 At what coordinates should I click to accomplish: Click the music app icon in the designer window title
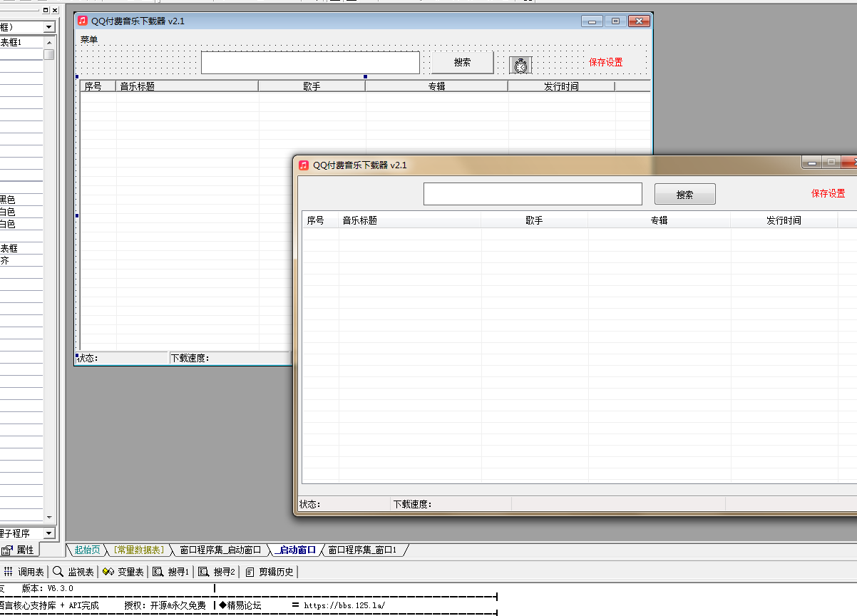(83, 21)
